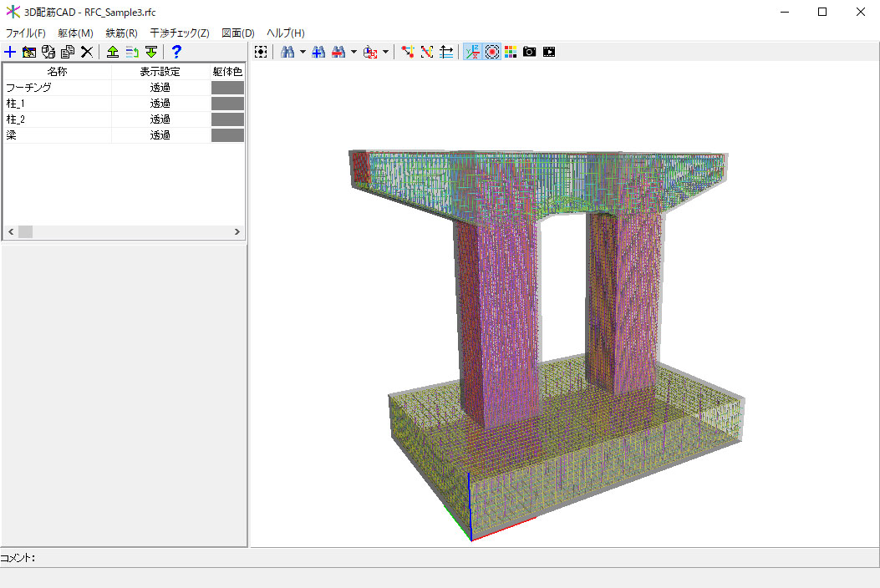The image size is (880, 588).
Task: Open dropdown arrow beside first binoculars icon
Action: click(x=303, y=52)
